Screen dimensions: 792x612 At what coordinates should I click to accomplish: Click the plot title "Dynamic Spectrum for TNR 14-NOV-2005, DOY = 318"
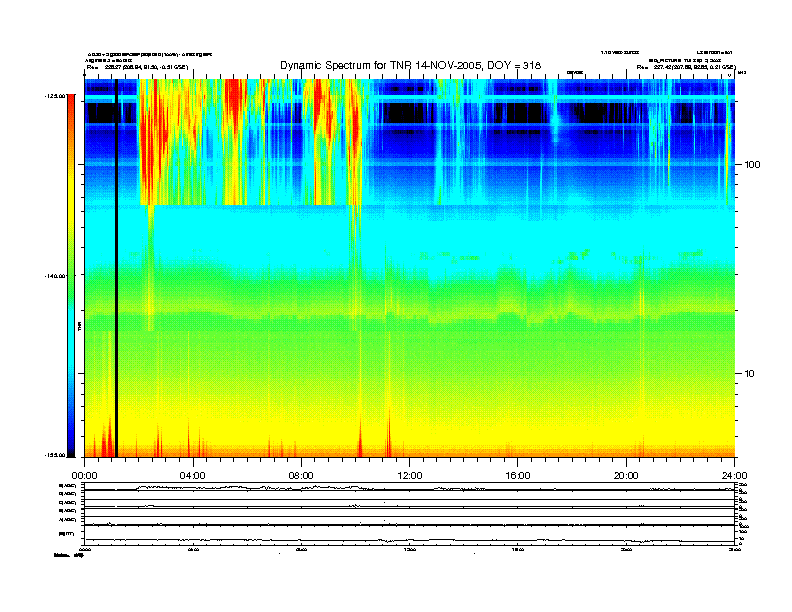point(410,65)
